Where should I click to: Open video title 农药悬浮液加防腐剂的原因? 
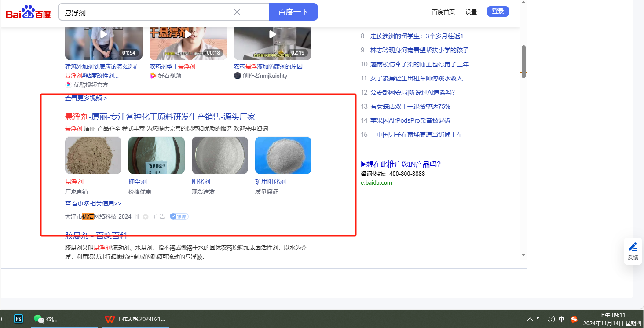tap(268, 66)
